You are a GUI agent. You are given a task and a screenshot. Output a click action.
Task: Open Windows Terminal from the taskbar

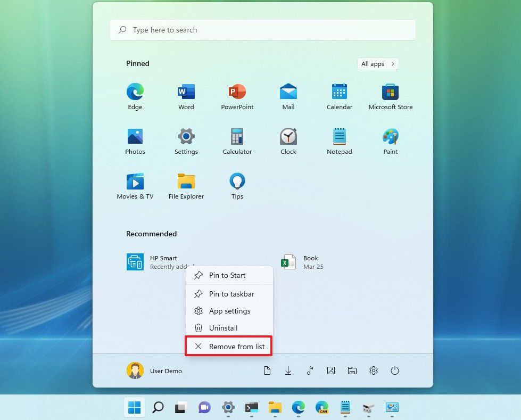coord(251,407)
